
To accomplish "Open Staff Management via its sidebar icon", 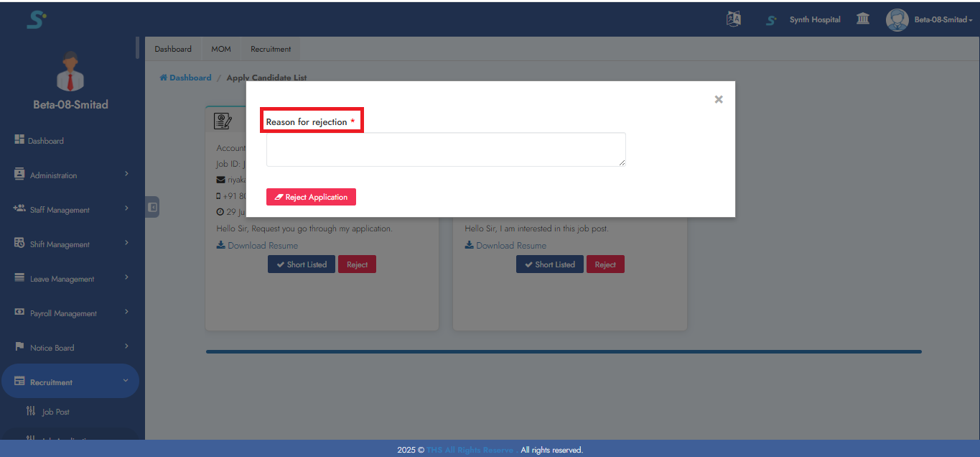I will pos(19,209).
